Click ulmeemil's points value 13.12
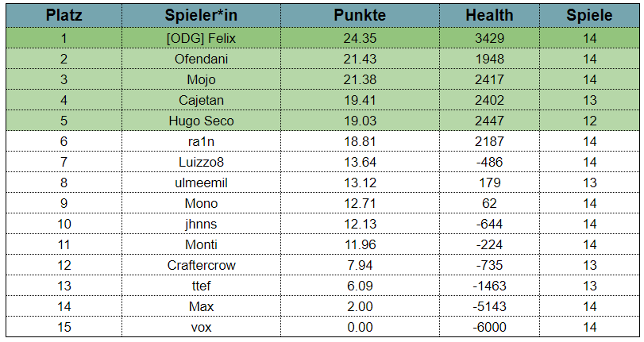This screenshot has width=644, height=342. (x=360, y=183)
